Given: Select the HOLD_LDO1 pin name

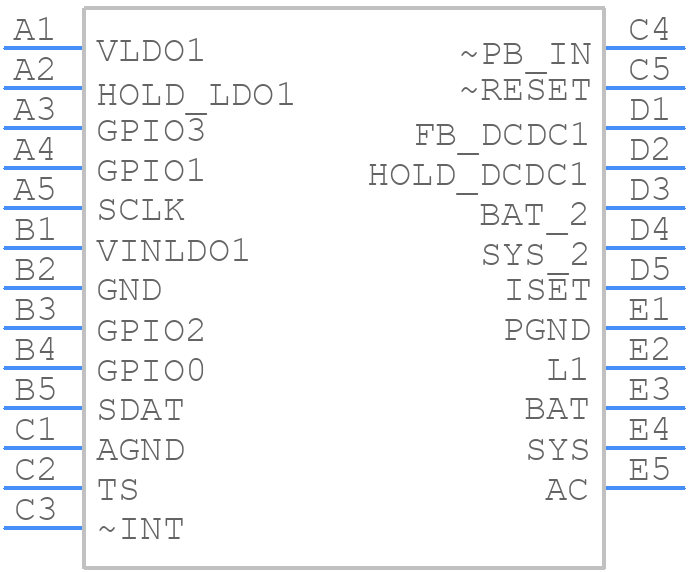Looking at the screenshot, I should (x=195, y=94).
